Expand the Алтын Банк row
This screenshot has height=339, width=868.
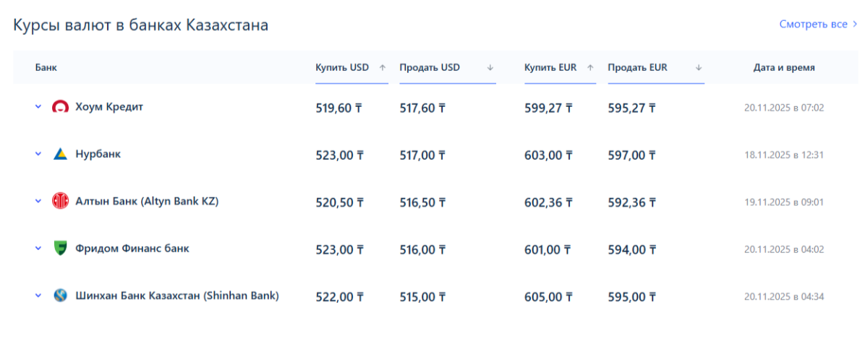(x=38, y=202)
